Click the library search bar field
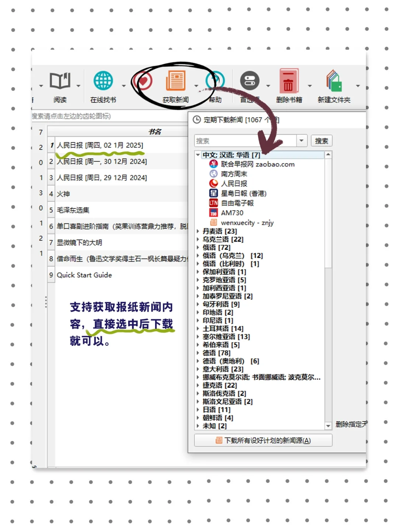Screen dimensions: 398x532 click(x=109, y=116)
